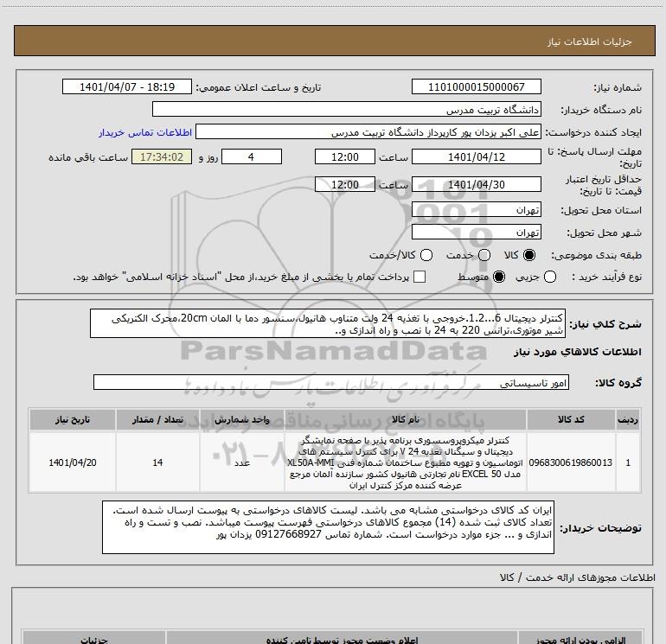666x644 pixels.
Task: Click the response deadline date 1401/04/12
Action: (476, 156)
